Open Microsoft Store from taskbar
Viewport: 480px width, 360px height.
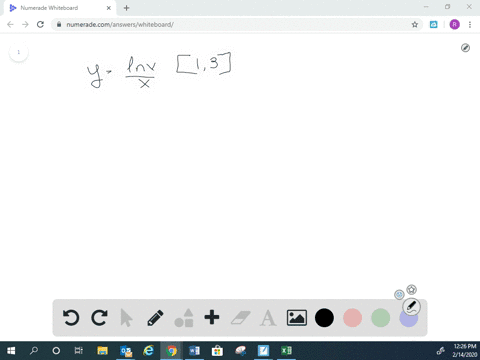tap(217, 351)
